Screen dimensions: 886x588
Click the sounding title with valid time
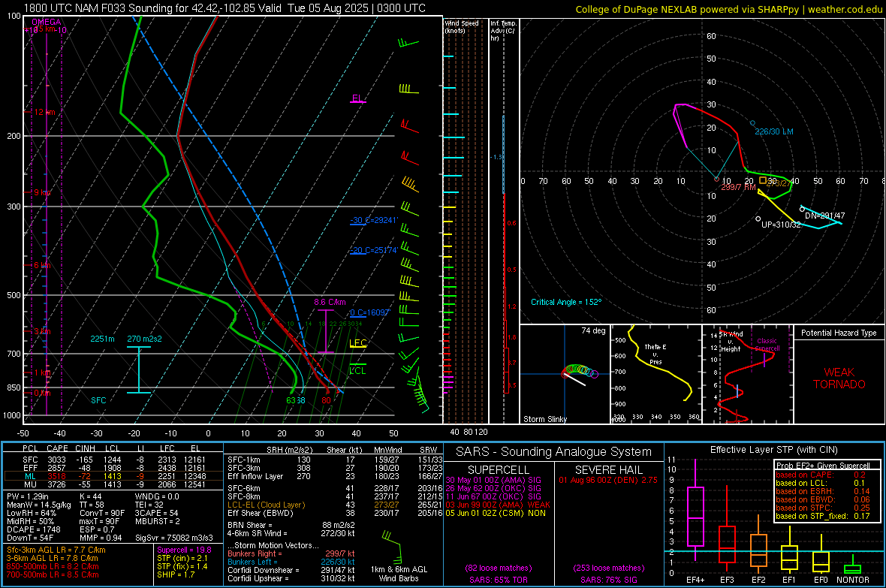pyautogui.click(x=225, y=8)
